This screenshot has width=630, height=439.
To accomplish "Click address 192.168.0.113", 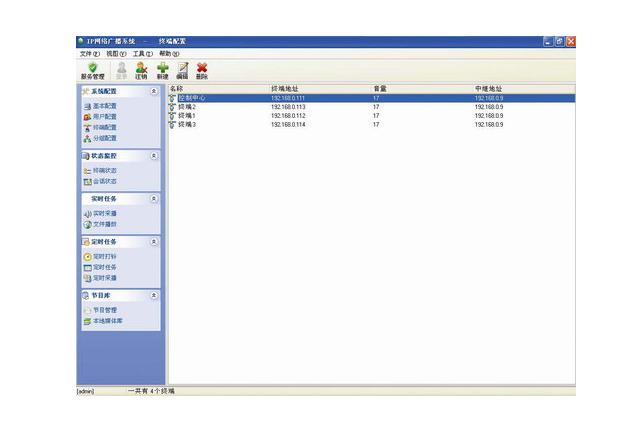I will click(288, 107).
